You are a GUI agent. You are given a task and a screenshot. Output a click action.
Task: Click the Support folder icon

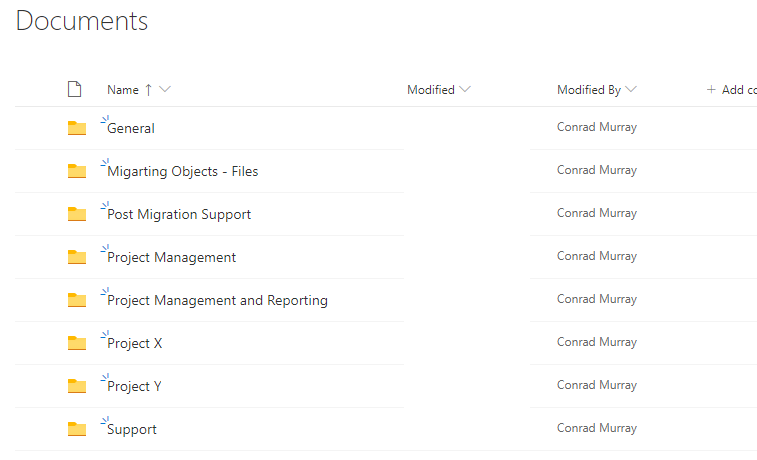[x=77, y=429]
